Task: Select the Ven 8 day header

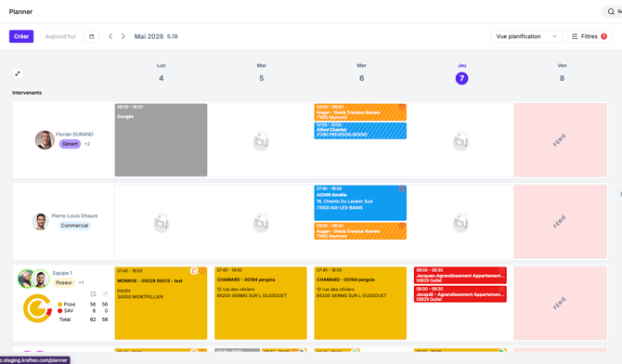Action: [x=562, y=72]
